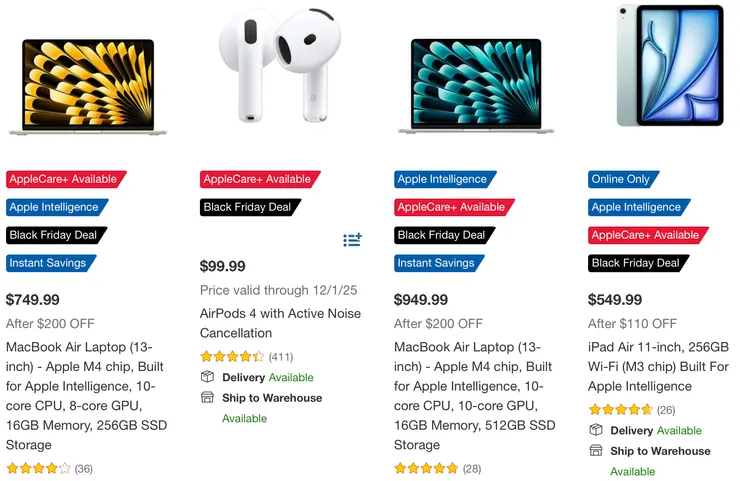This screenshot has height=481, width=740.
Task: Click the Ship to Warehouse icon under AirPods 4
Action: click(x=208, y=397)
